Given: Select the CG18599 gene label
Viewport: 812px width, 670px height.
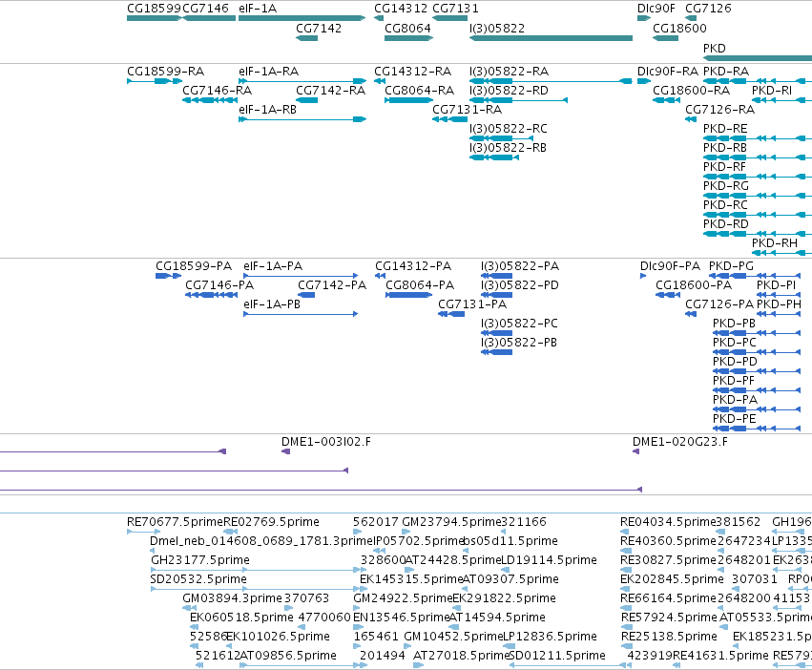Looking at the screenshot, I should point(154,9).
